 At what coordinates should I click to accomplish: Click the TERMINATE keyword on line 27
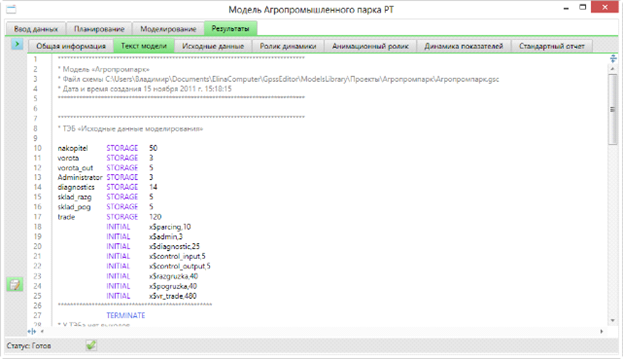pyautogui.click(x=126, y=315)
